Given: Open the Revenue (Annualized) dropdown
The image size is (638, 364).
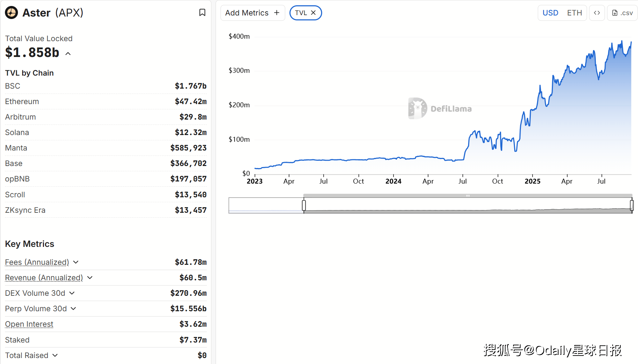Looking at the screenshot, I should 90,277.
